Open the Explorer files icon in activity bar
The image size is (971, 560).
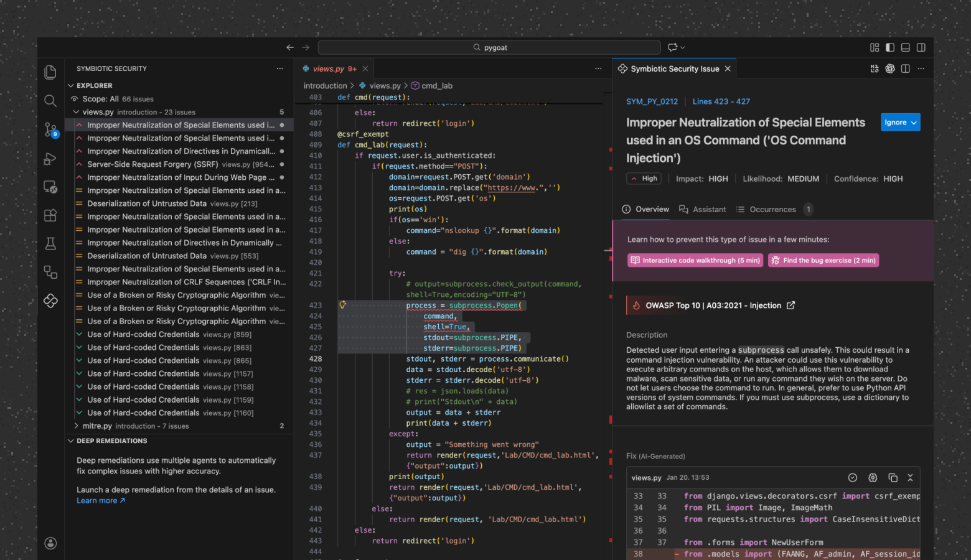click(x=50, y=72)
